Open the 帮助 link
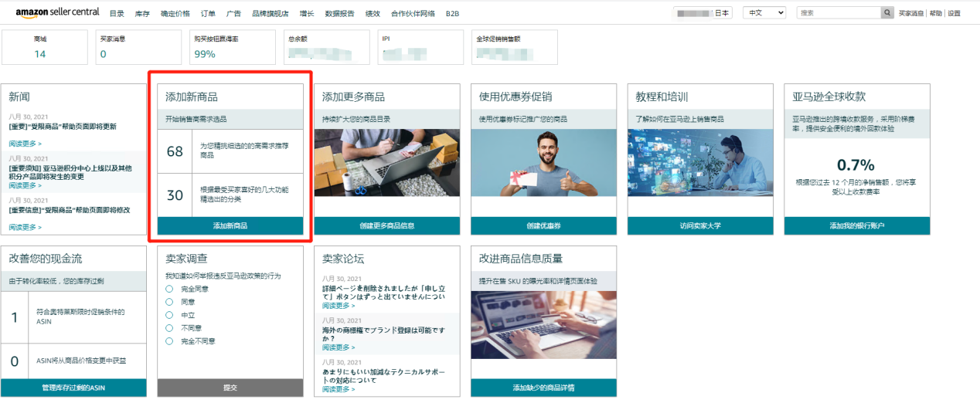The height and width of the screenshot is (420, 980). [x=936, y=14]
